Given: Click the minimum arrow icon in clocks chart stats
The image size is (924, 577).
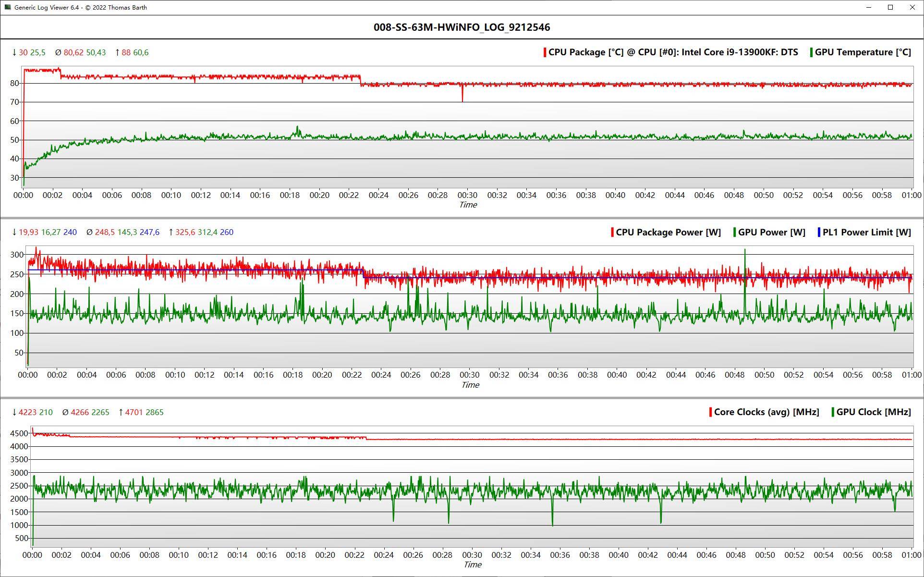Looking at the screenshot, I should (x=14, y=412).
